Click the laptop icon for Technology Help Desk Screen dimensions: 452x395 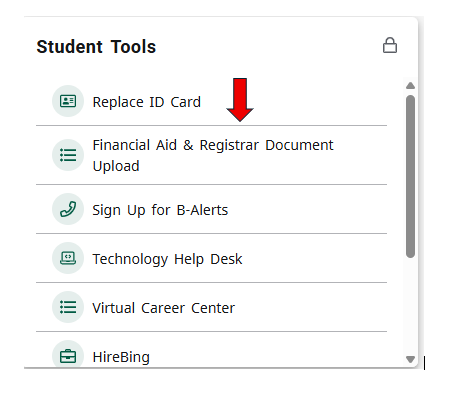point(68,258)
